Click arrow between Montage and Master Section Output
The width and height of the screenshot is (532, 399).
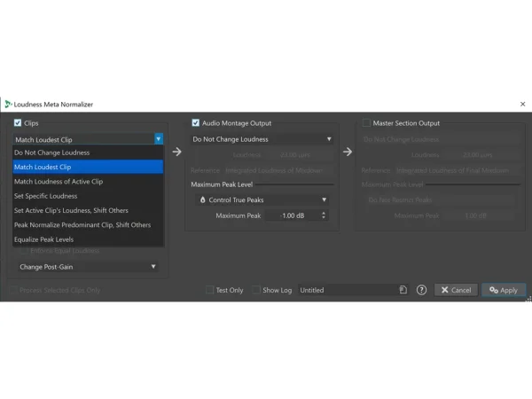[x=348, y=152]
